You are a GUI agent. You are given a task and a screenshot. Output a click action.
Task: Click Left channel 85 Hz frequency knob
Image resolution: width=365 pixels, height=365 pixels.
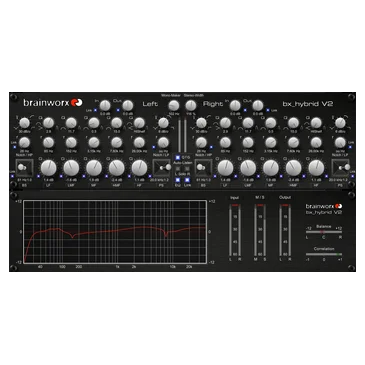click(x=48, y=143)
